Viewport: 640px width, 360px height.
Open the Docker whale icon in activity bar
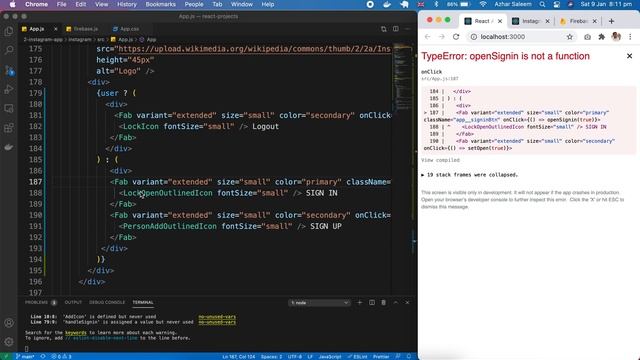pyautogui.click(x=9, y=147)
